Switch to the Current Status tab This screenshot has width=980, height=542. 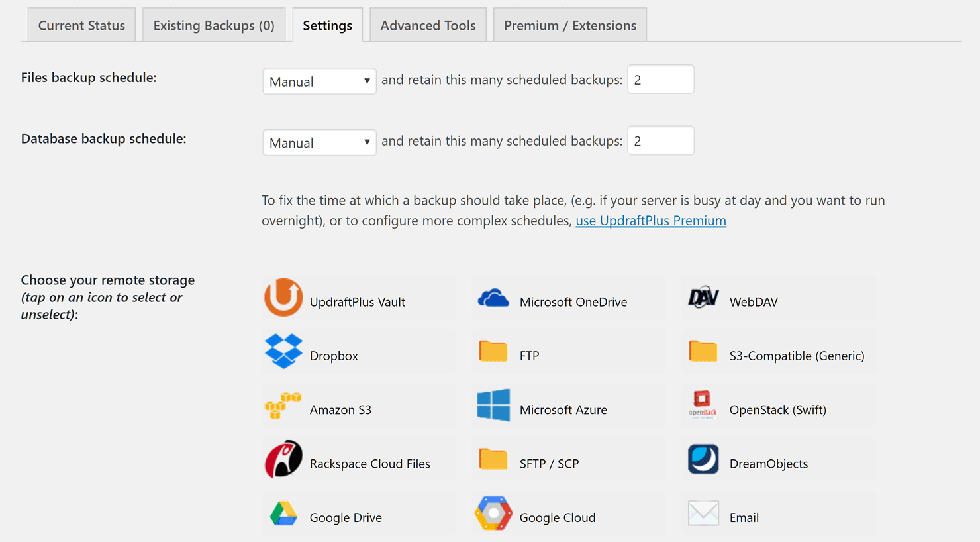(81, 25)
